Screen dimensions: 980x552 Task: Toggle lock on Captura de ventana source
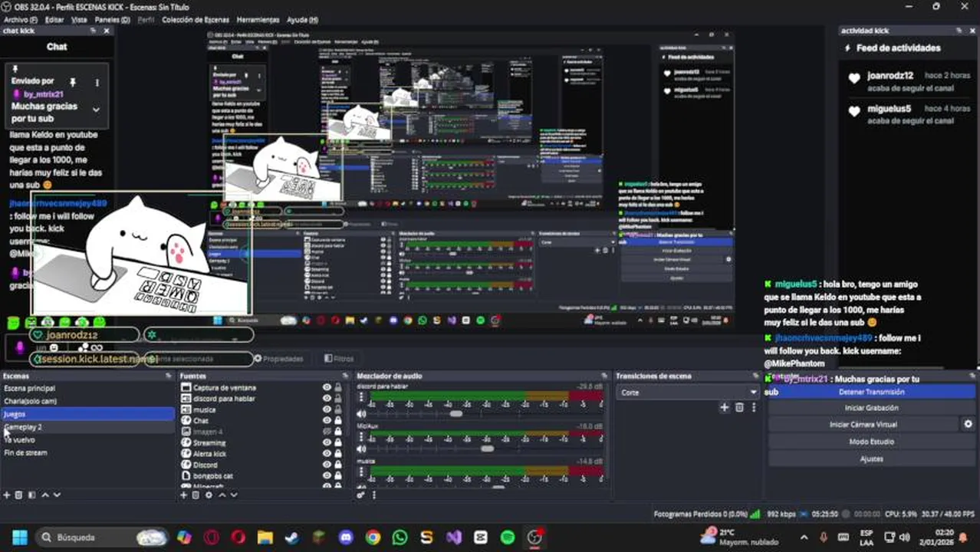[x=338, y=388]
